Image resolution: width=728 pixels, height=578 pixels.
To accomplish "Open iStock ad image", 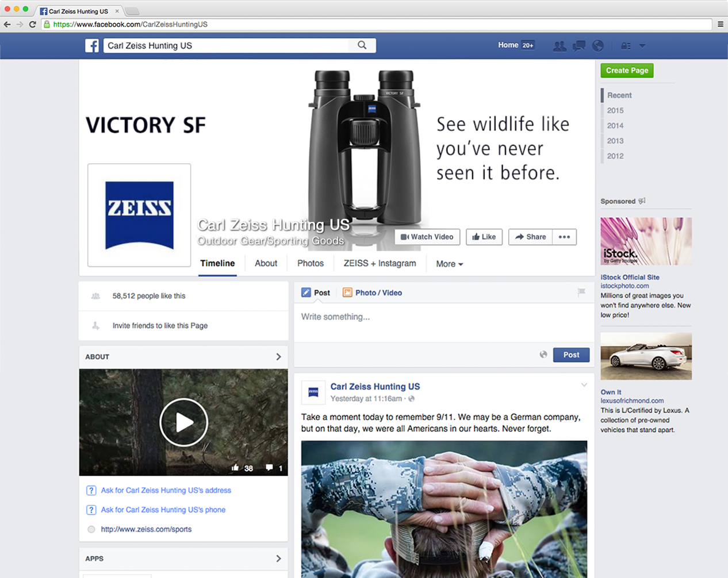I will point(646,241).
